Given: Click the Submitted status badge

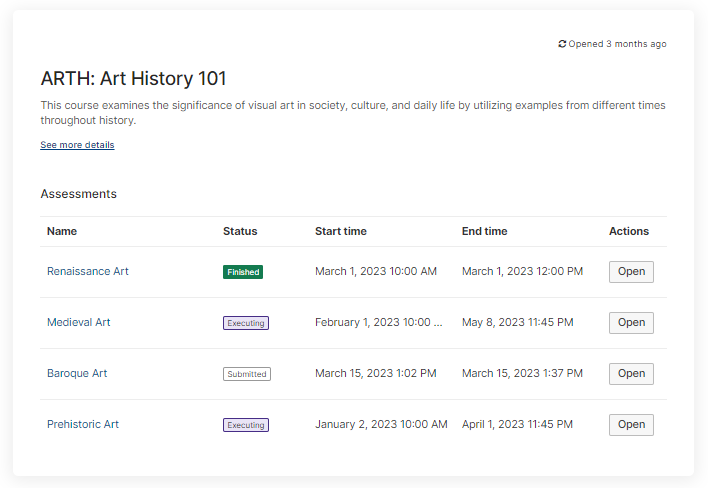Looking at the screenshot, I should point(247,374).
